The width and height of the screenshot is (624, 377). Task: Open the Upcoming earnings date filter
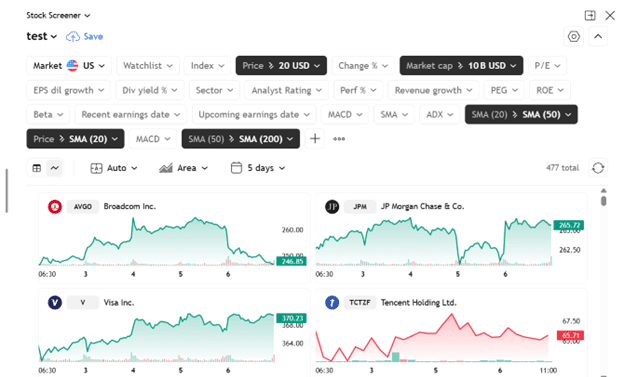coord(254,115)
